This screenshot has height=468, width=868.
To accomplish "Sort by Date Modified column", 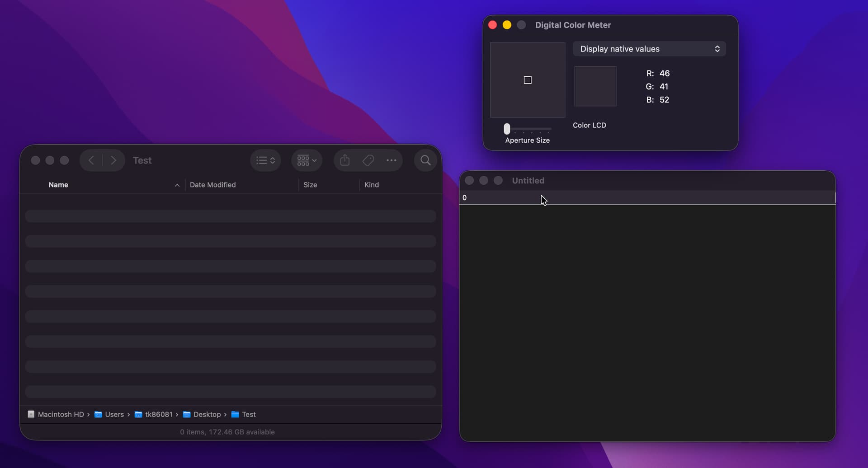I will [212, 185].
